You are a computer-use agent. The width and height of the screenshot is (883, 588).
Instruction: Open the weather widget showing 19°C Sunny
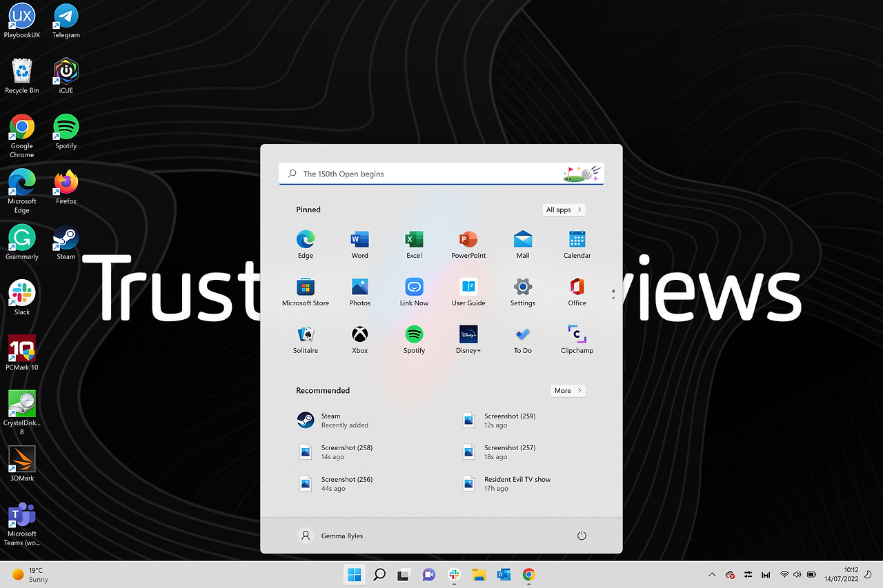(30, 574)
